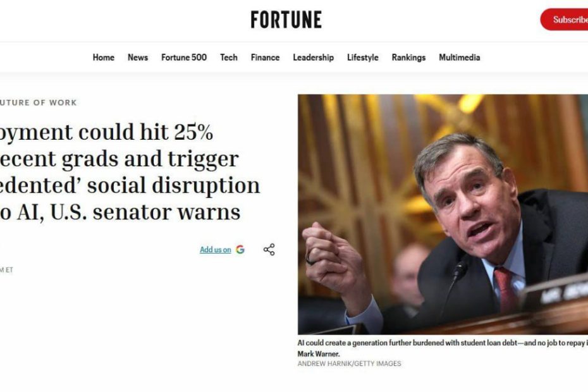588x392 pixels.
Task: Click the red Subscribe button
Action: 566,20
